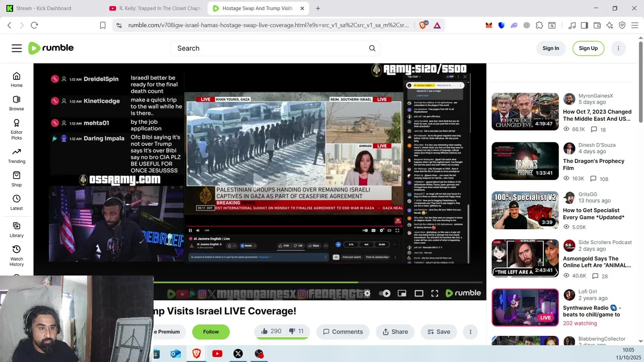
Task: Click the Sign In button
Action: (x=551, y=48)
